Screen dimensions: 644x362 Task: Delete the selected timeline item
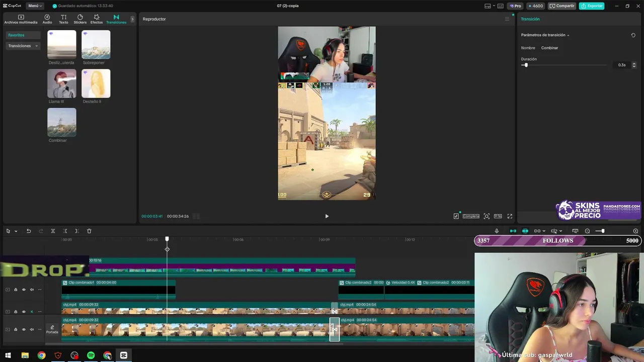pos(89,231)
